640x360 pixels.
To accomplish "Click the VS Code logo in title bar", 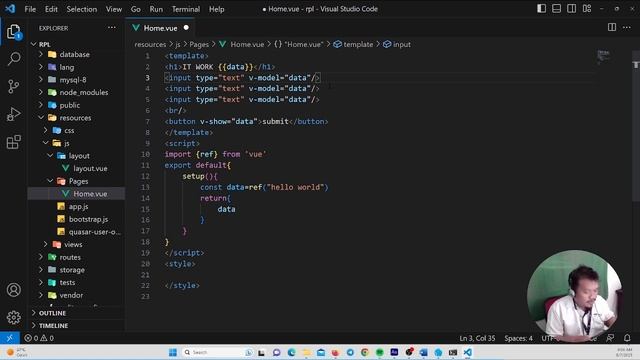I will point(10,9).
